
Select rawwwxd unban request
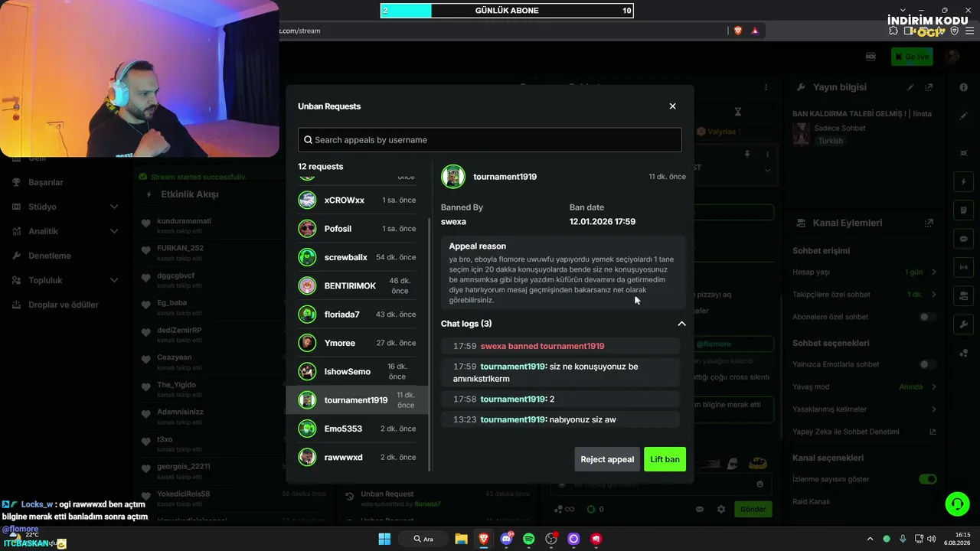tap(357, 457)
